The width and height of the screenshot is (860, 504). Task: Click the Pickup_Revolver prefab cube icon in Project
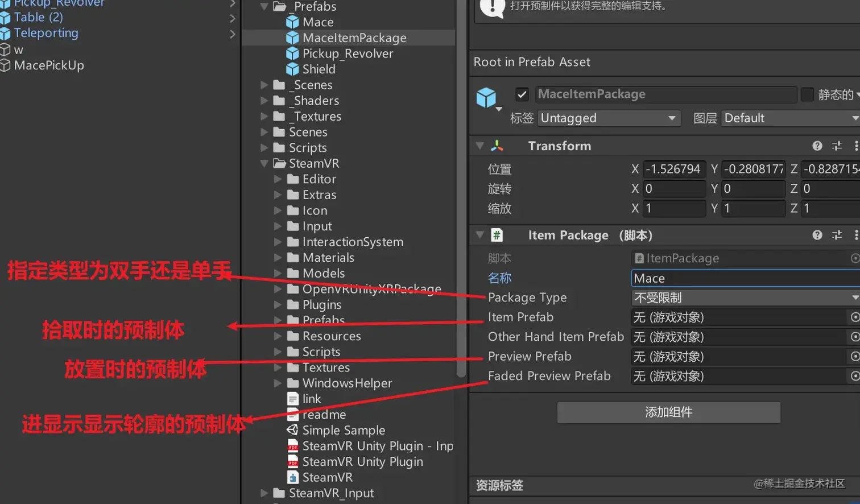click(292, 53)
